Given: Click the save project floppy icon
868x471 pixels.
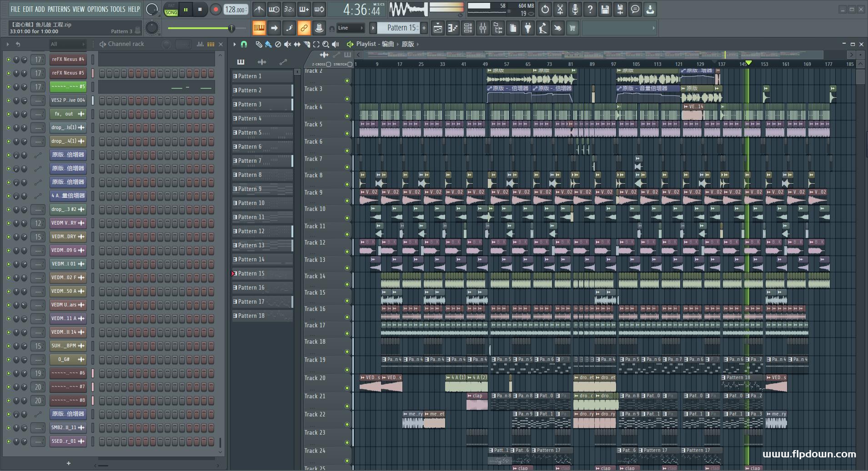Looking at the screenshot, I should point(605,9).
